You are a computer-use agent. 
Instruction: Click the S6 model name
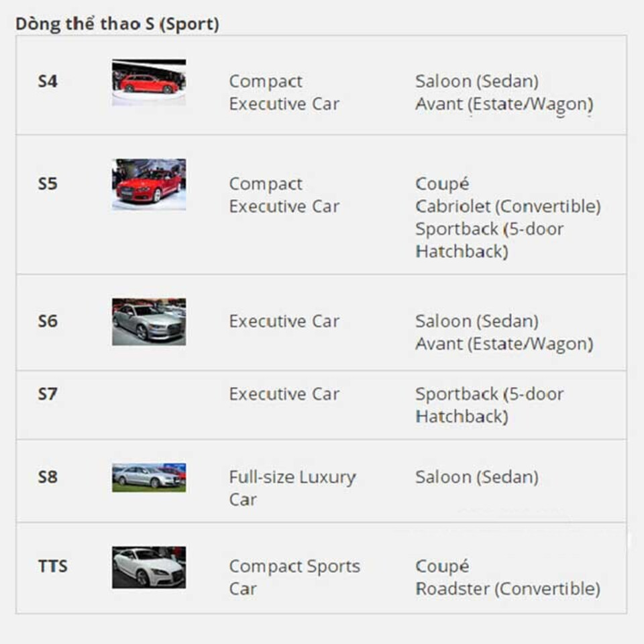pyautogui.click(x=48, y=321)
